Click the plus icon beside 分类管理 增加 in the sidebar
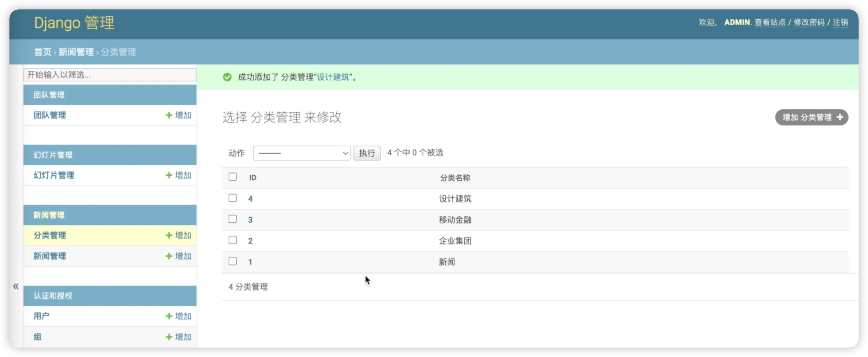868x357 pixels. (x=169, y=235)
